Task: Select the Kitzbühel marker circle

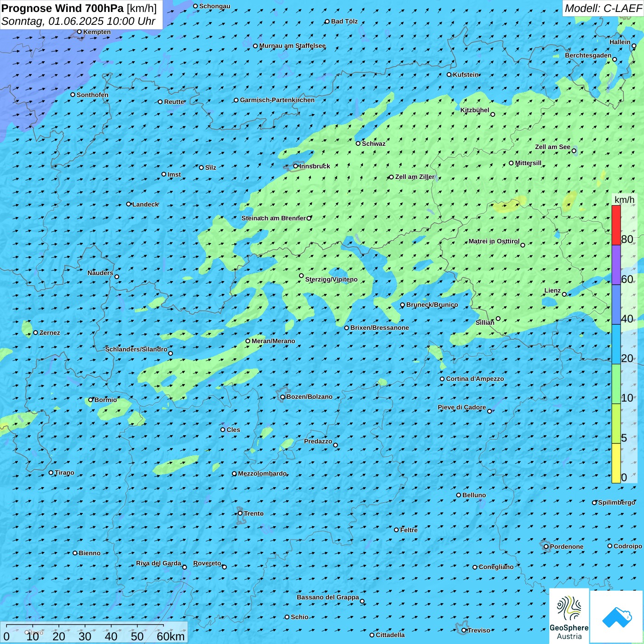Action: click(493, 115)
